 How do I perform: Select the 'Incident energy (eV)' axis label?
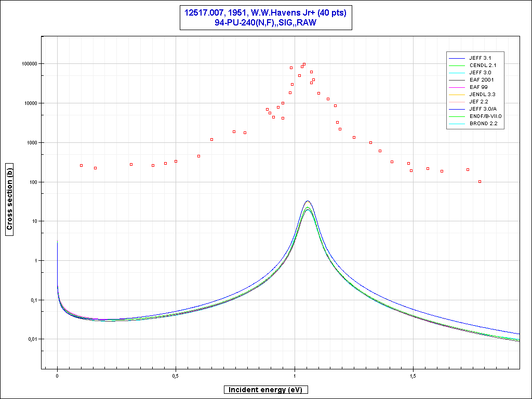point(267,390)
